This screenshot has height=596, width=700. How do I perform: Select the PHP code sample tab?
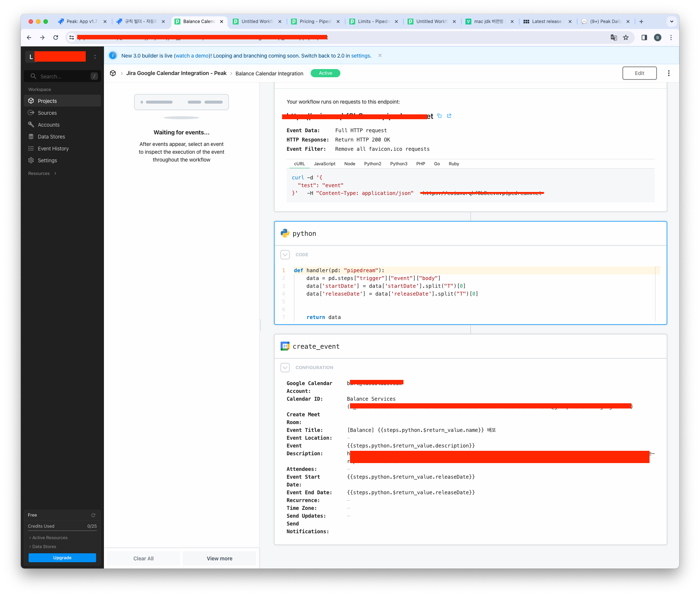click(x=421, y=164)
